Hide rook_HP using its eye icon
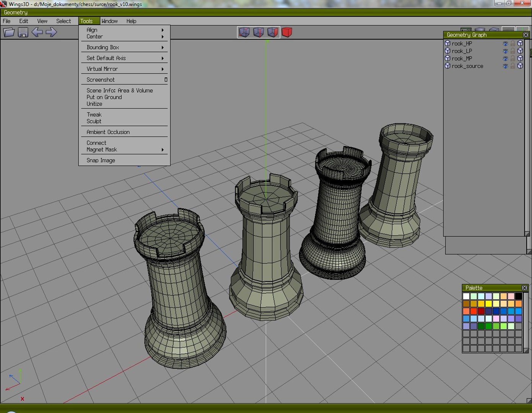The width and height of the screenshot is (532, 413). 505,44
